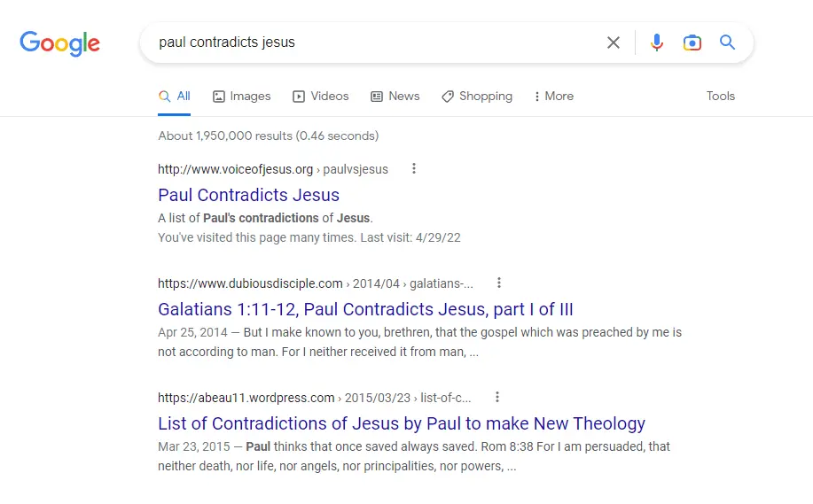Open options dots beside dubiousdisciple.com result
813x504 pixels.
[499, 283]
